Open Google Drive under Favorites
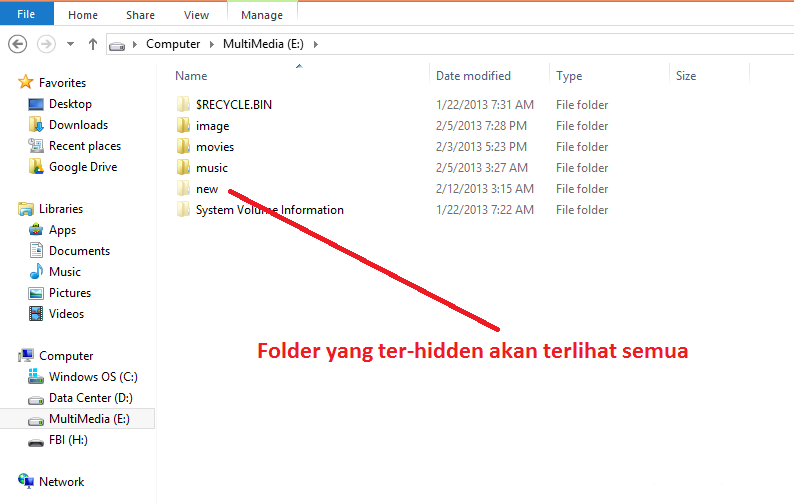This screenshot has height=504, width=794. [83, 167]
